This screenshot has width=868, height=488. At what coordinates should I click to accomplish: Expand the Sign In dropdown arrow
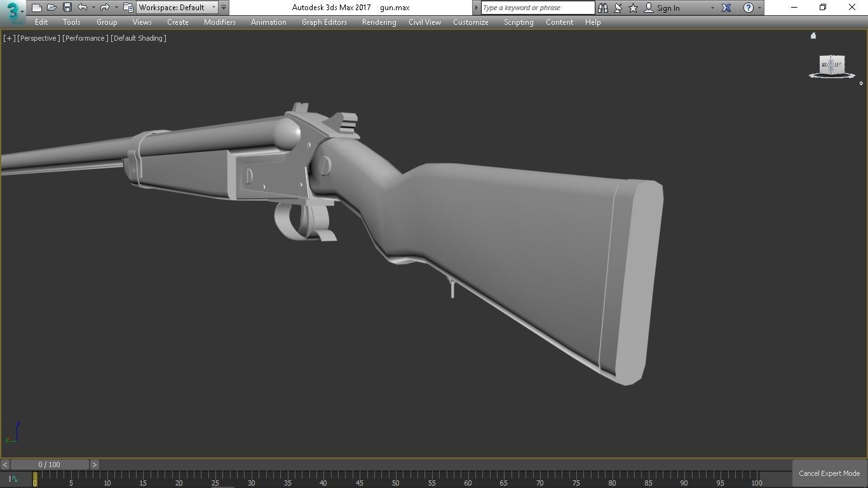click(712, 8)
